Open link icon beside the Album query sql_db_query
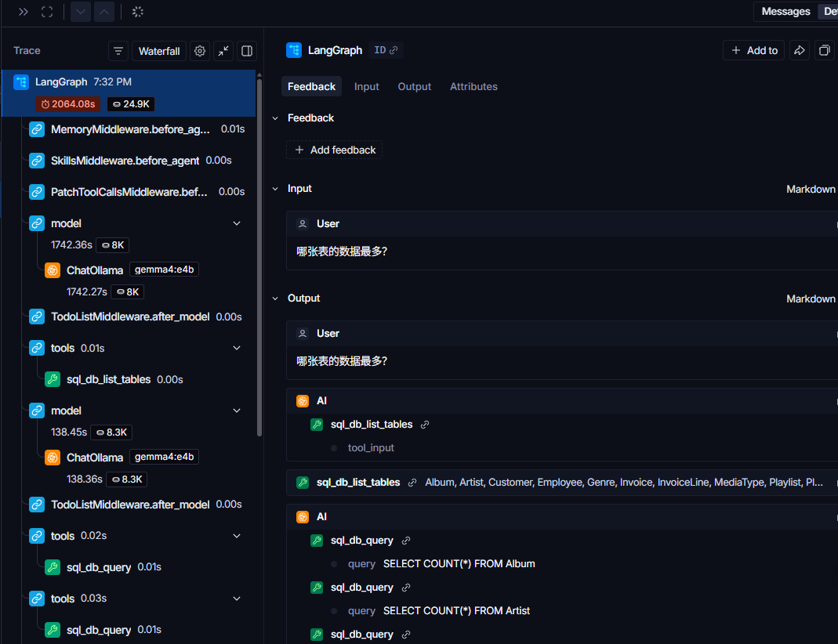Viewport: 838px width, 644px height. pos(406,541)
